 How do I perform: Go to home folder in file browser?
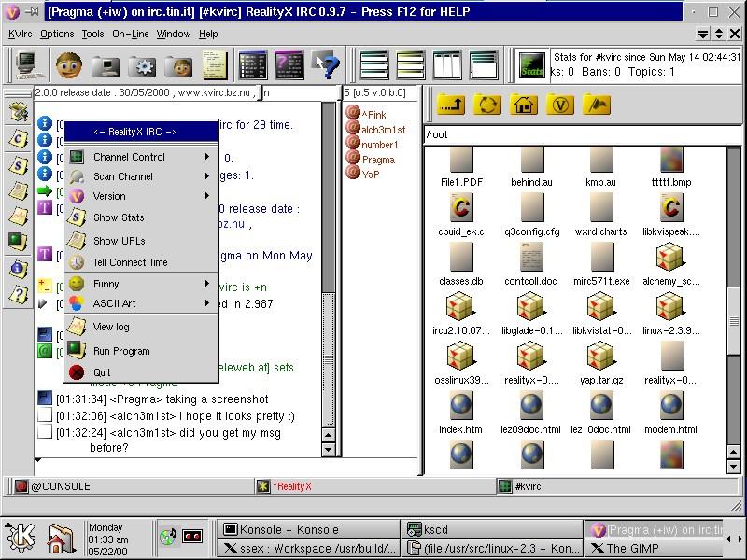click(x=523, y=105)
